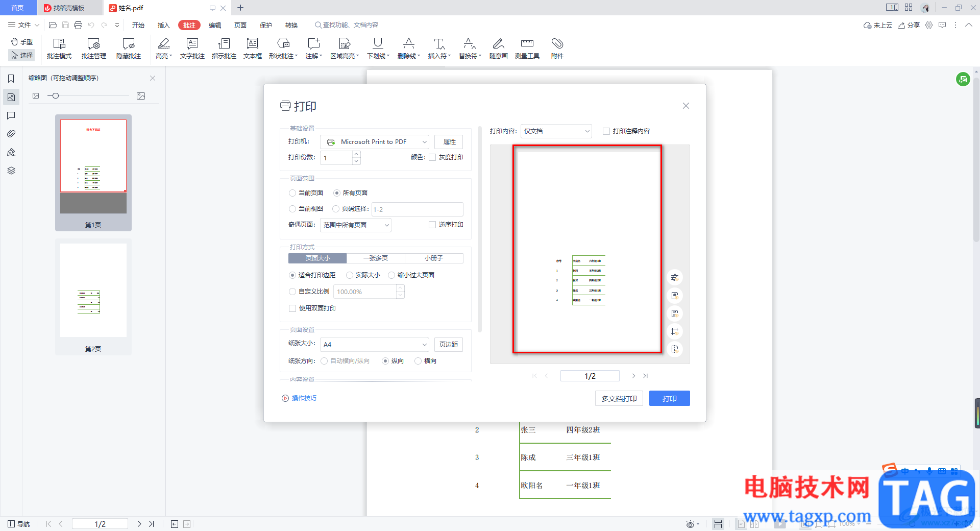Select the Underline tool (下划线)
The height and width of the screenshot is (531, 980).
pyautogui.click(x=378, y=49)
